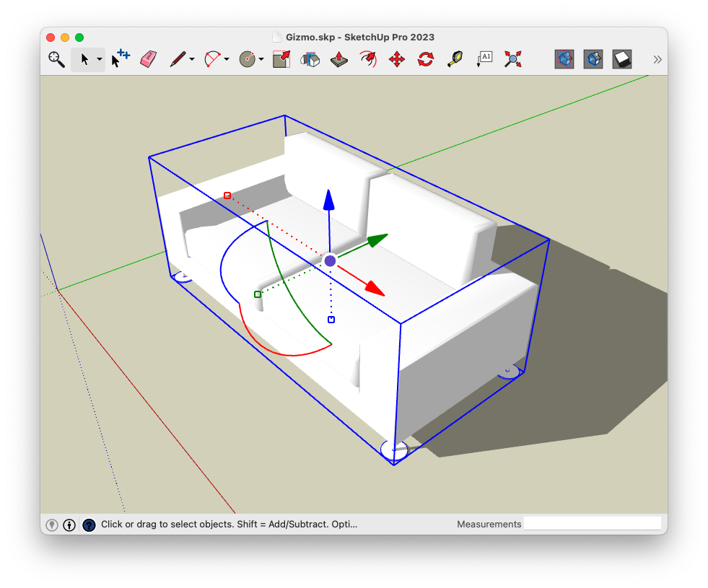This screenshot has width=708, height=588.
Task: Click status text 'Click or drag to select objects'
Action: (x=167, y=524)
